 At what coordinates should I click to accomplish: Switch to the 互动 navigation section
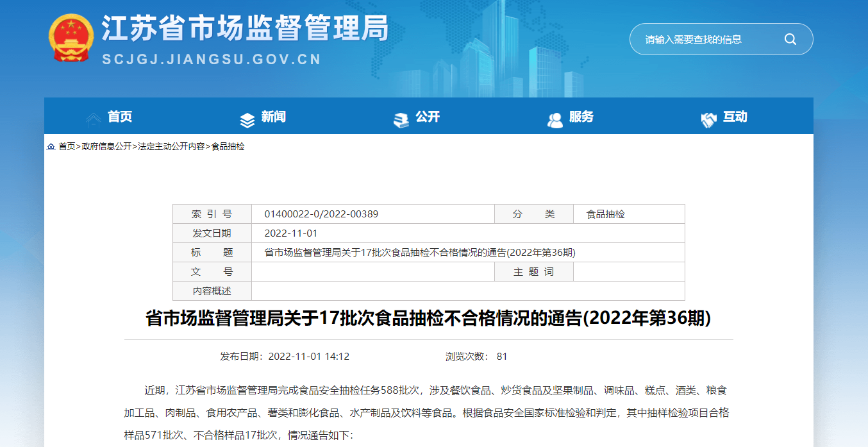click(735, 117)
